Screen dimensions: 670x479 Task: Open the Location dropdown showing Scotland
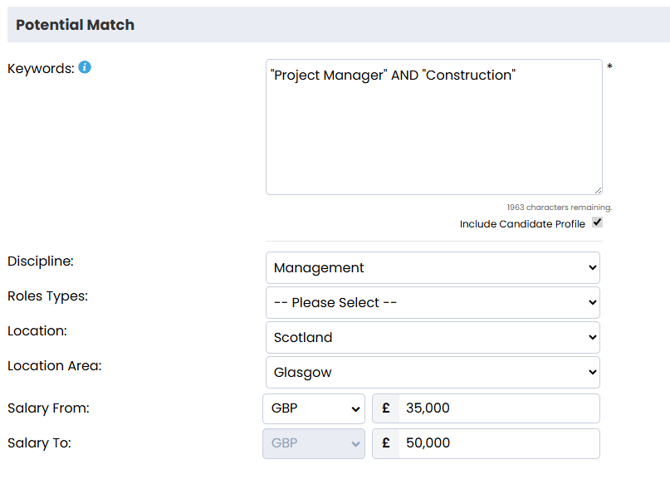point(432,337)
